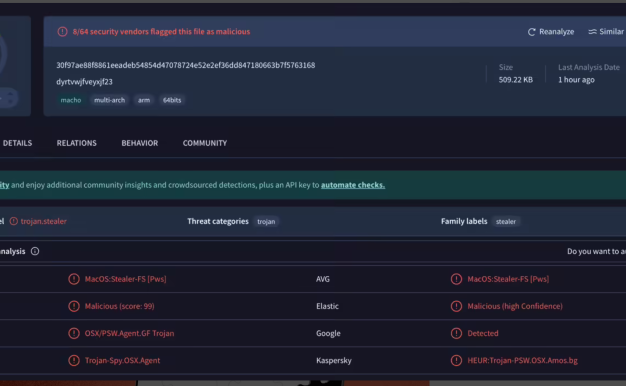Open the Similar files option
626x386 pixels.
[606, 32]
